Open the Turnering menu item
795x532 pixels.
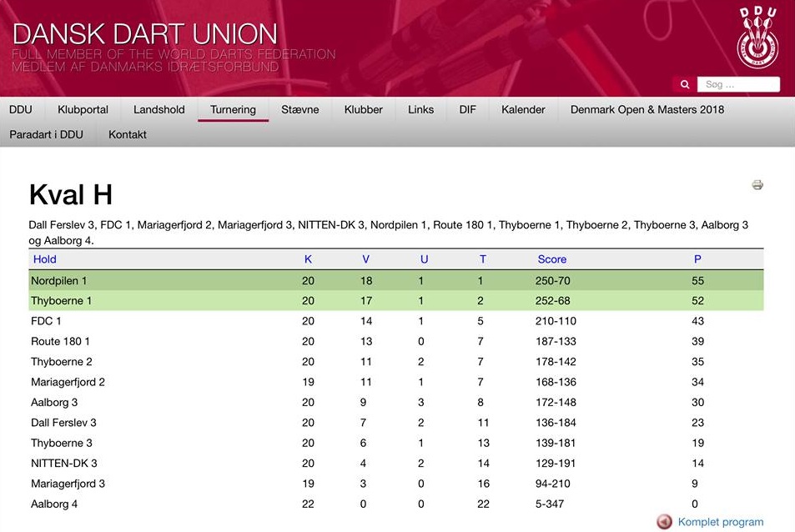coord(233,109)
